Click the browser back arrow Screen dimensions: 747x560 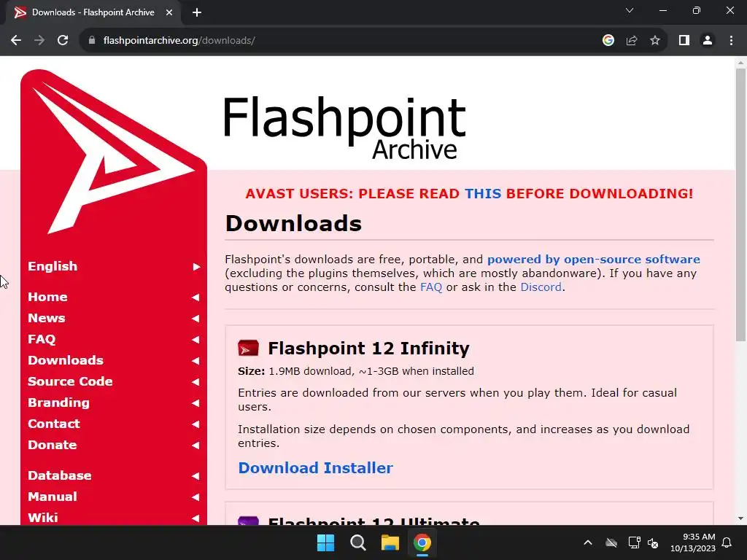[x=16, y=41]
